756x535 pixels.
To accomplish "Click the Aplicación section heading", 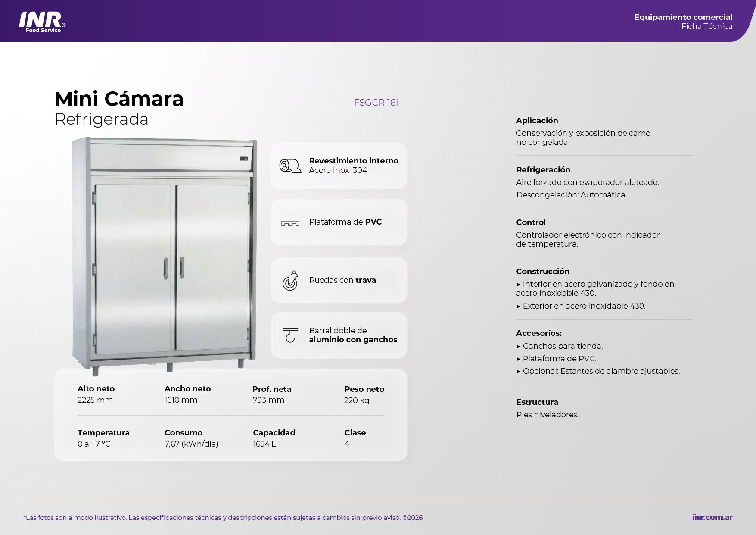I will [x=537, y=121].
